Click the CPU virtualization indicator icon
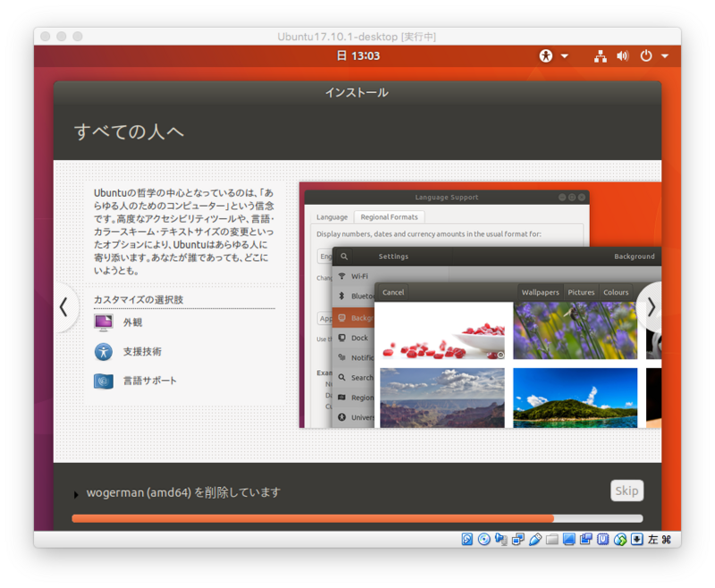 point(602,539)
